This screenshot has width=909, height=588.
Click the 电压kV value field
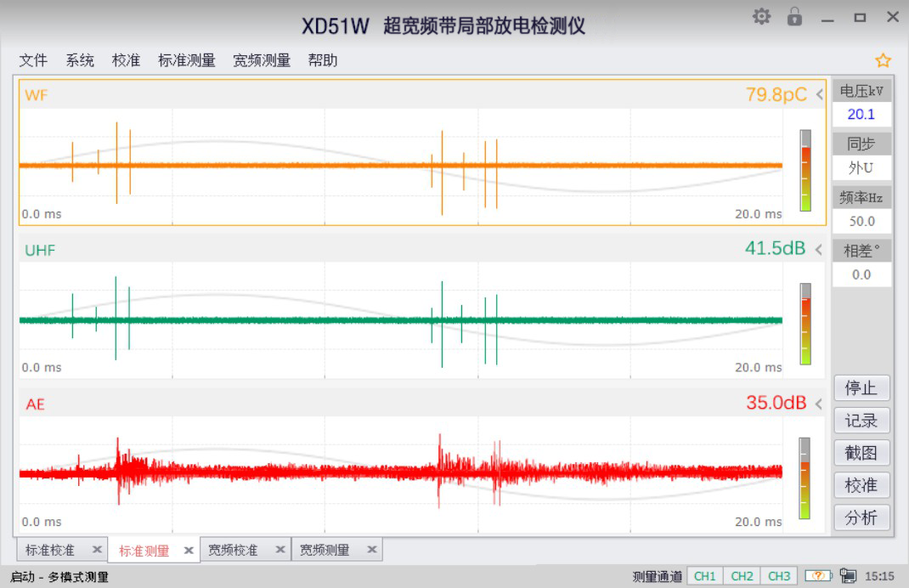[x=861, y=115]
